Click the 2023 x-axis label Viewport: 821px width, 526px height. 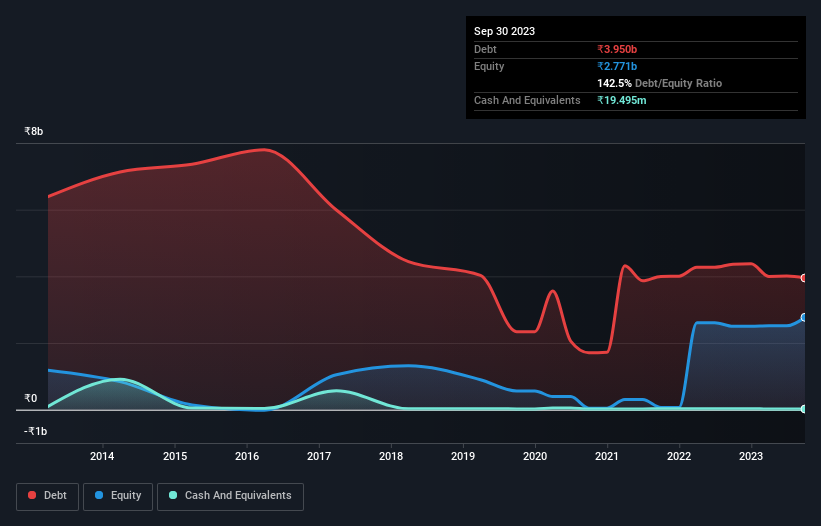click(751, 456)
